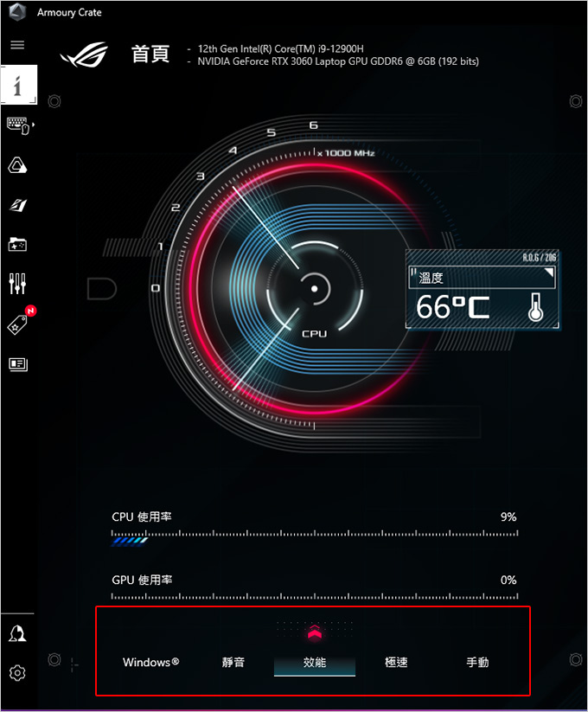Click the x1000 MHz gauge unit label
Screen dimensions: 588x712
[346, 153]
